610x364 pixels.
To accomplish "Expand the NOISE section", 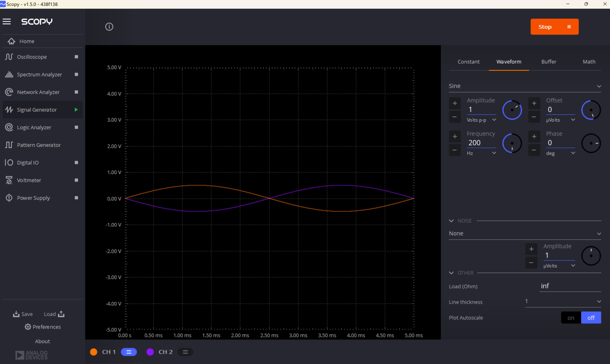I will [x=451, y=221].
